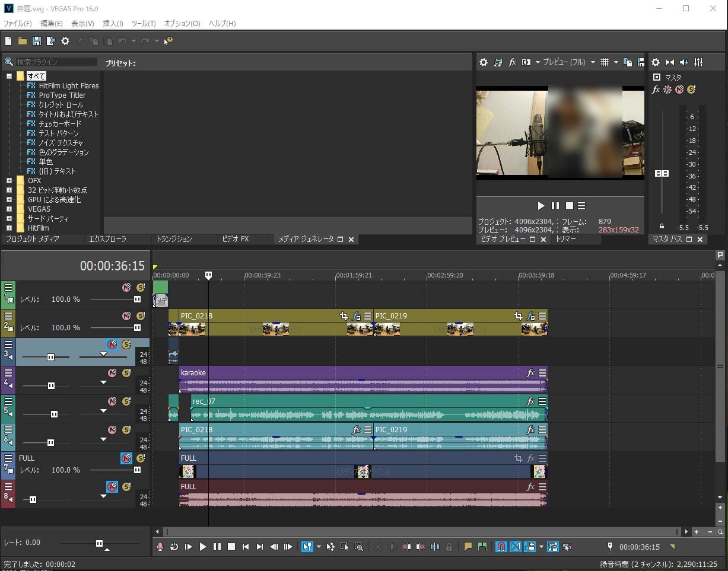Expand the HitFilm folder in the tree
The width and height of the screenshot is (728, 571).
9,228
